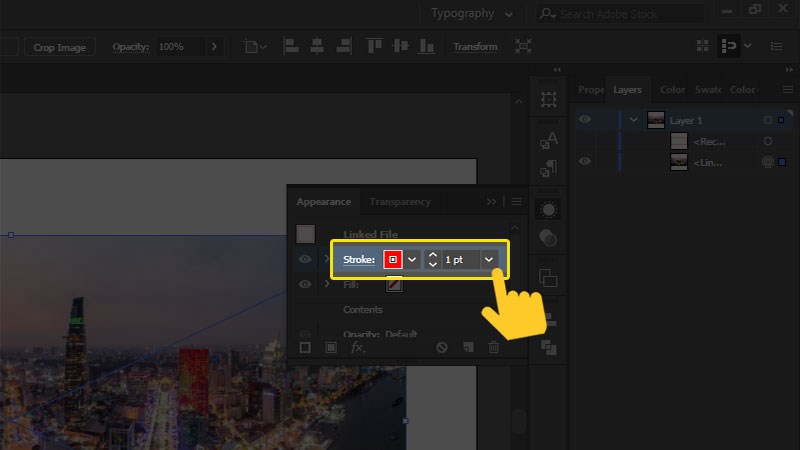
Task: Click the Add New Stroke icon
Action: click(x=305, y=348)
